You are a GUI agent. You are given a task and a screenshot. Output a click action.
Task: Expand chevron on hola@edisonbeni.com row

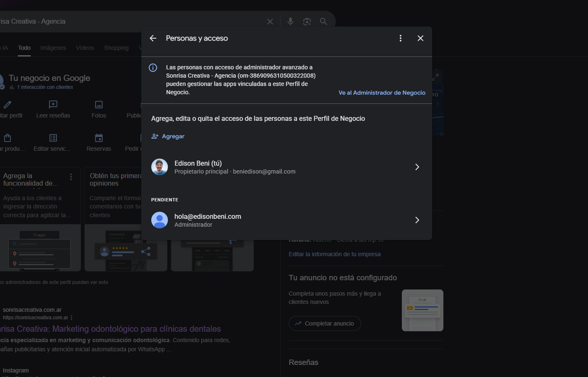[x=417, y=220]
